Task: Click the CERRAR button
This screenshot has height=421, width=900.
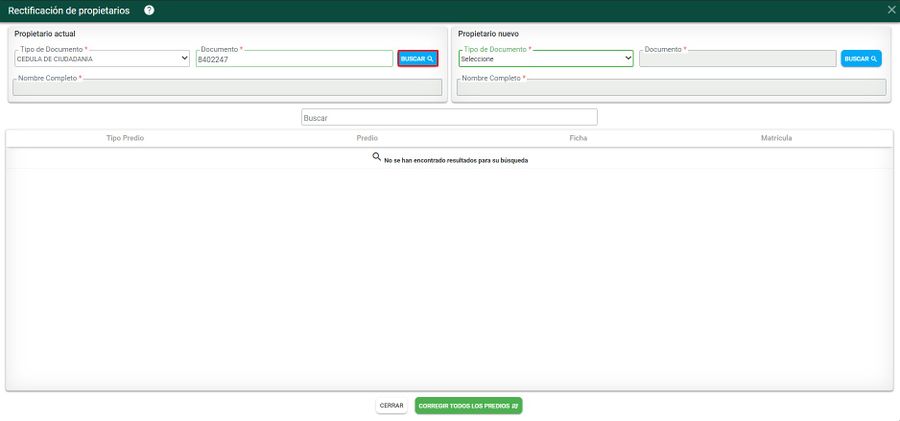Action: (x=392, y=406)
